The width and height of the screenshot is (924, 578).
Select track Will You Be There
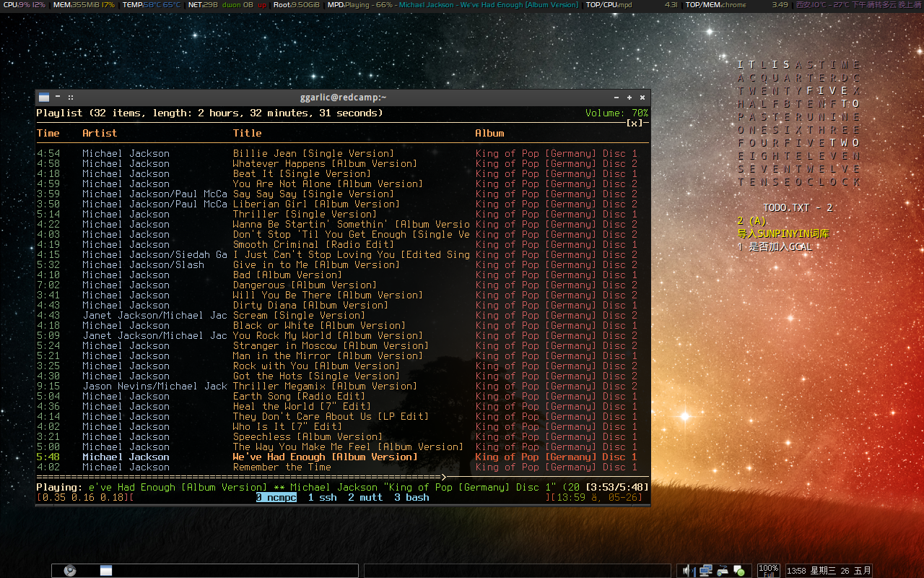(328, 295)
